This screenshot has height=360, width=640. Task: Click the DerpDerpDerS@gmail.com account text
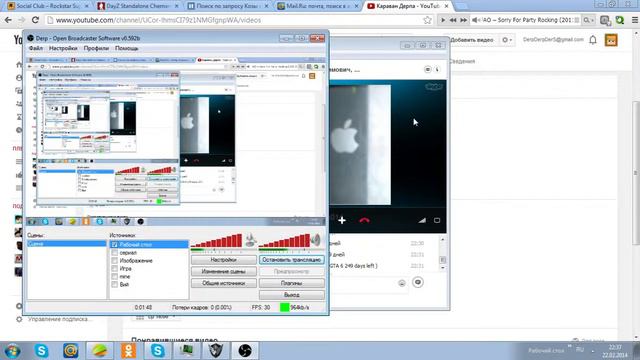point(553,40)
